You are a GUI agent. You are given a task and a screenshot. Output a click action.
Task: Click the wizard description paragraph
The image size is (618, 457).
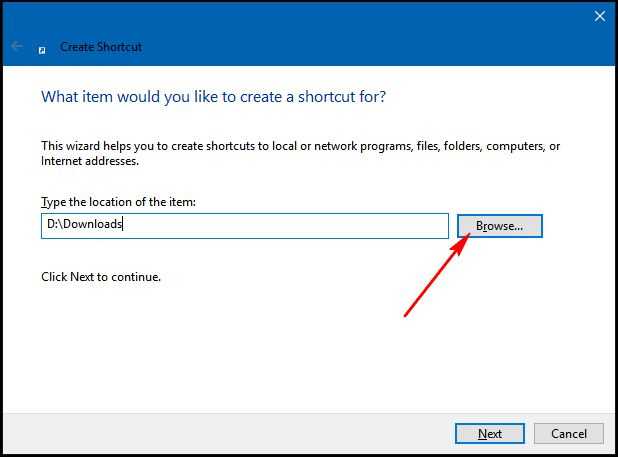300,153
